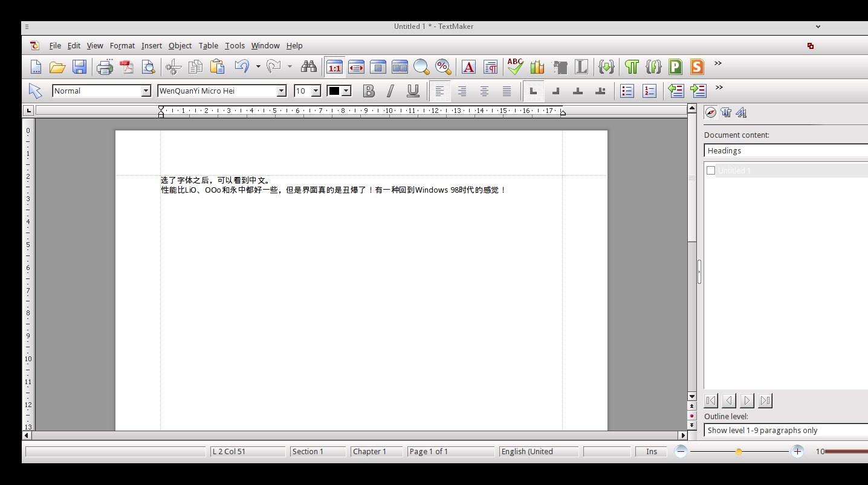The image size is (868, 485).
Task: Open the redo history dropdown arrow
Action: (290, 66)
